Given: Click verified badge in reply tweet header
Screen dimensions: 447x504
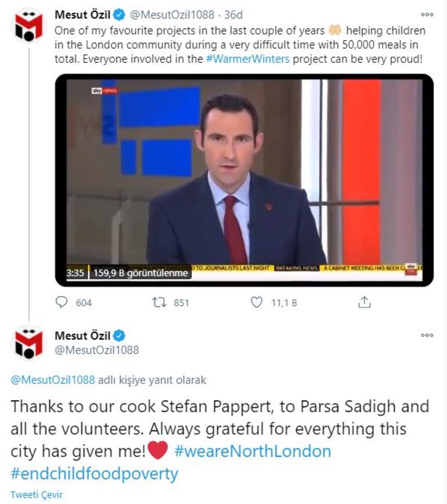Looking at the screenshot, I should coord(119,336).
